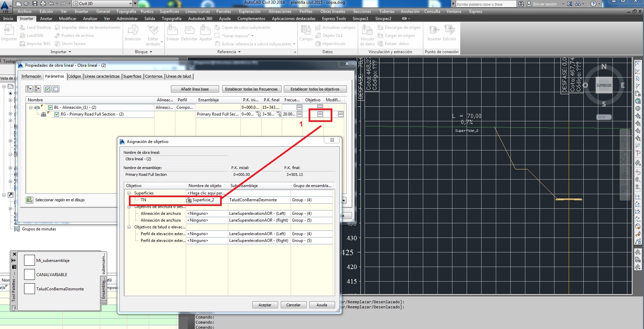Select 'Seleccionar región en el dibujo' icon
This screenshot has height=329, width=644.
pyautogui.click(x=29, y=200)
